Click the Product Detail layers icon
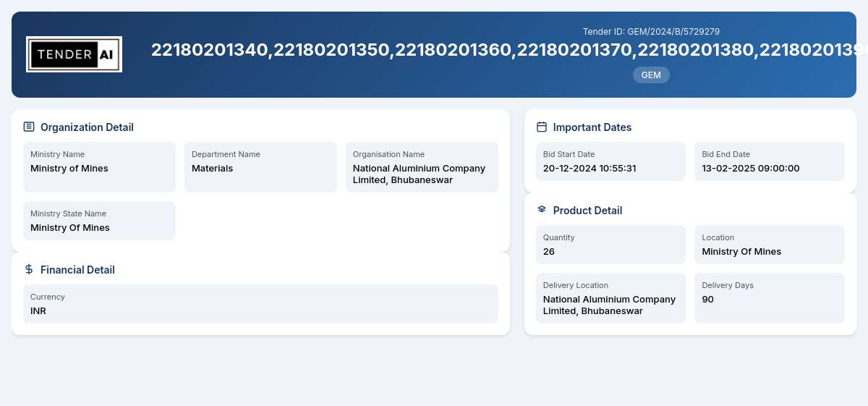The width and height of the screenshot is (868, 406). click(542, 210)
